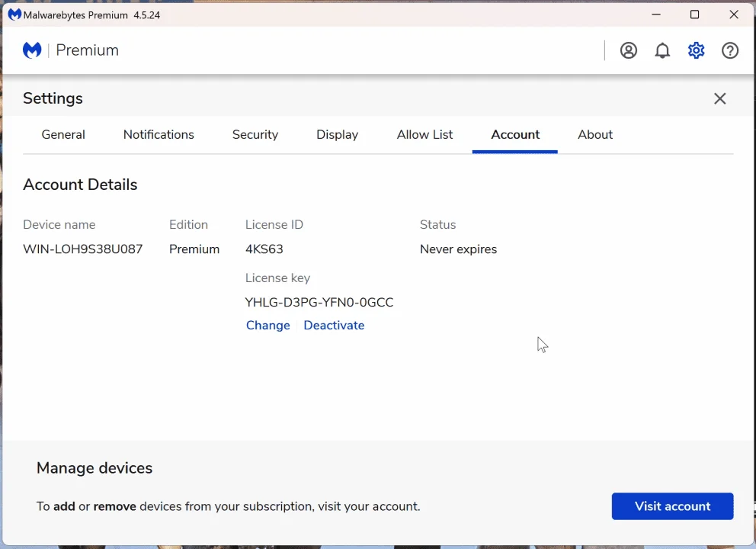Click the Status column label

tap(437, 225)
